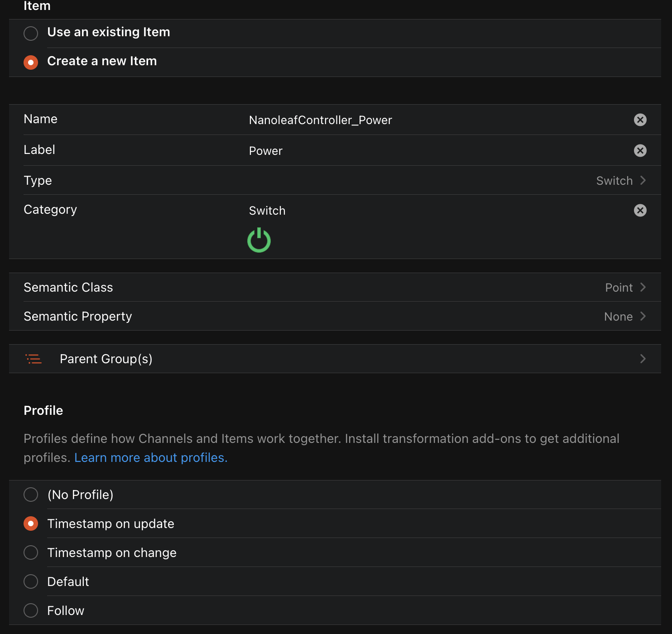Click the chevron next to Type Switch
The width and height of the screenshot is (672, 634).
click(643, 180)
